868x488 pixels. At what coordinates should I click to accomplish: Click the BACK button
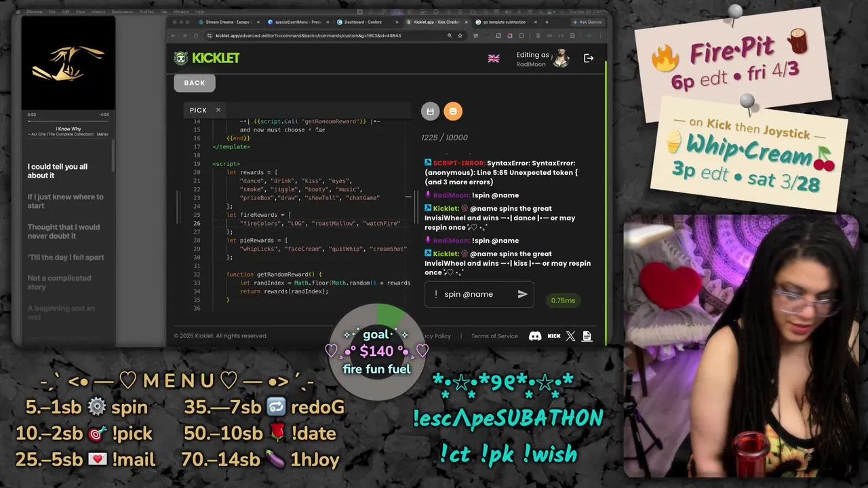[x=195, y=83]
